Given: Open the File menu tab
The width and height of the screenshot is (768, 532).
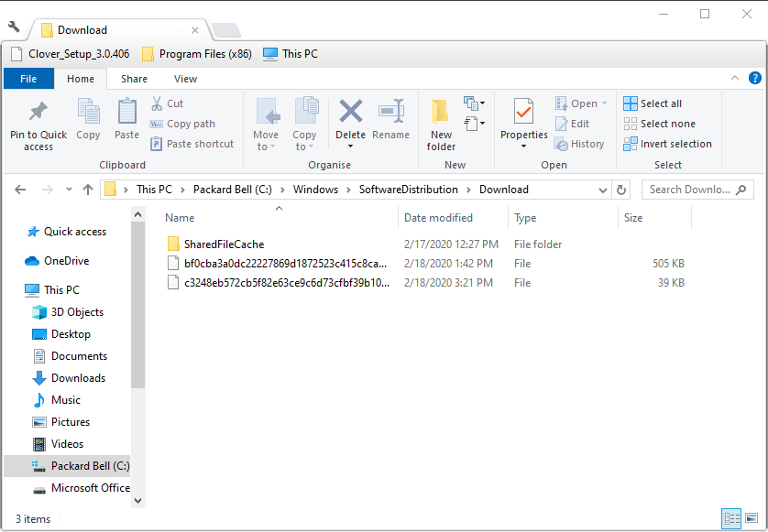Looking at the screenshot, I should 28,79.
